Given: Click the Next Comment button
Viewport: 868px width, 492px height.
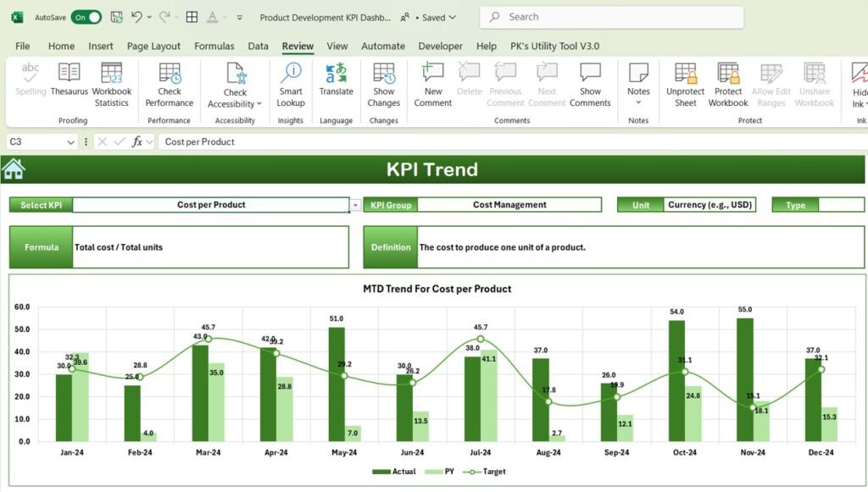Looking at the screenshot, I should [547, 85].
